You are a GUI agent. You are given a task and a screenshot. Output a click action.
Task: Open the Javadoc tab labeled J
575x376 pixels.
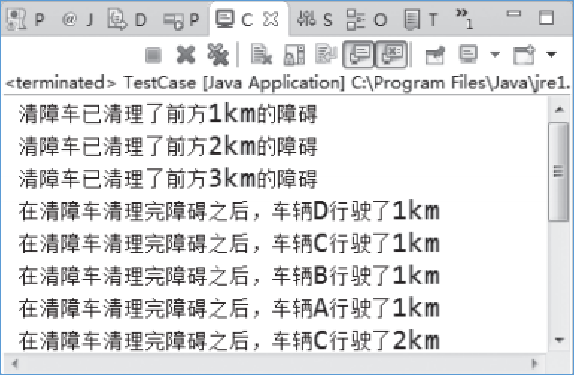tap(78, 19)
